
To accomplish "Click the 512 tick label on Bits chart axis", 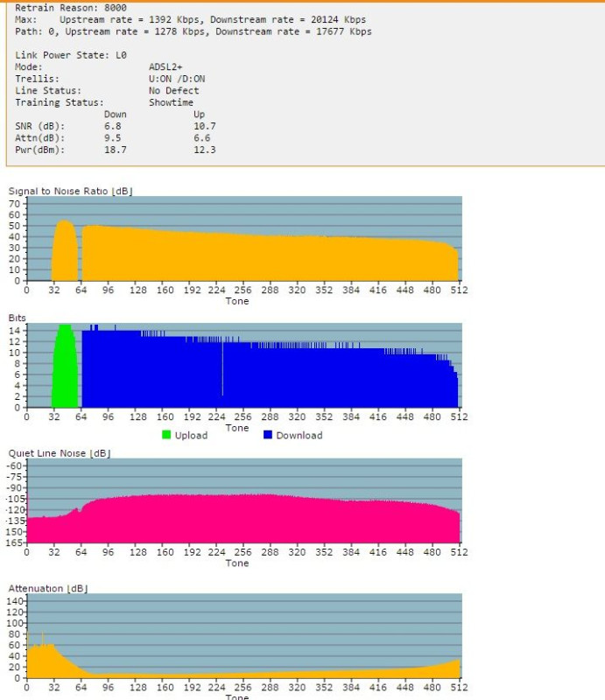I will click(459, 417).
